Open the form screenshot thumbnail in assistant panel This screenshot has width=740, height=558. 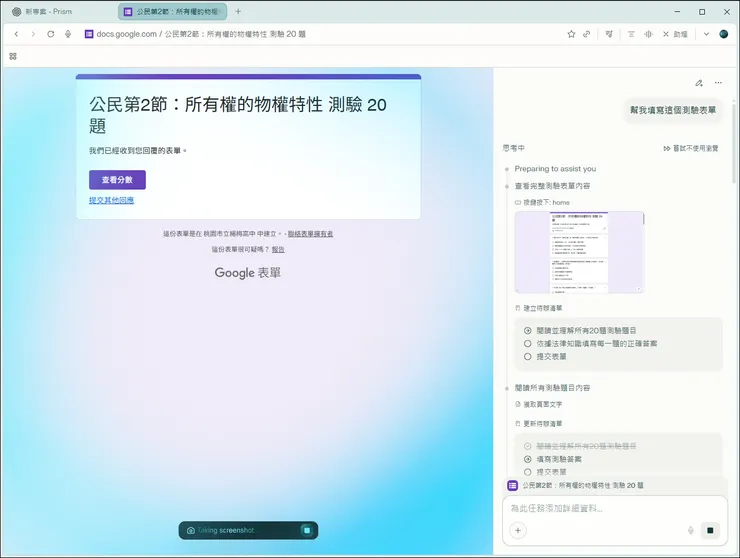click(x=580, y=252)
